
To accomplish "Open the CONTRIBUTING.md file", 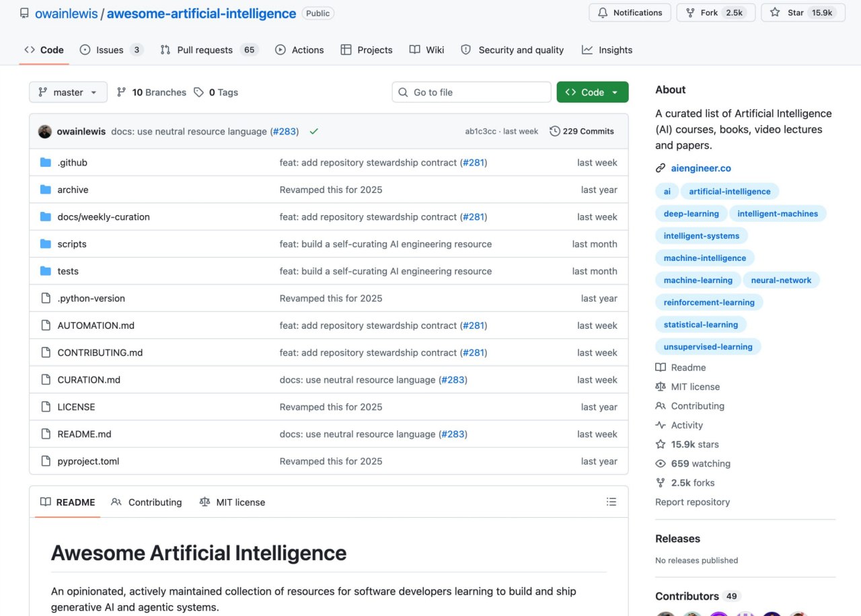I will coord(100,352).
